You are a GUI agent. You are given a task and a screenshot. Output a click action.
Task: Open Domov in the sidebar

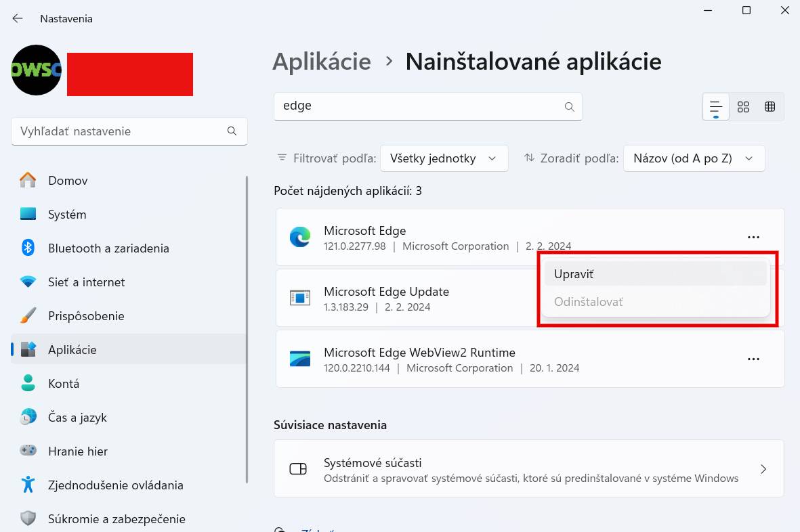(129, 181)
